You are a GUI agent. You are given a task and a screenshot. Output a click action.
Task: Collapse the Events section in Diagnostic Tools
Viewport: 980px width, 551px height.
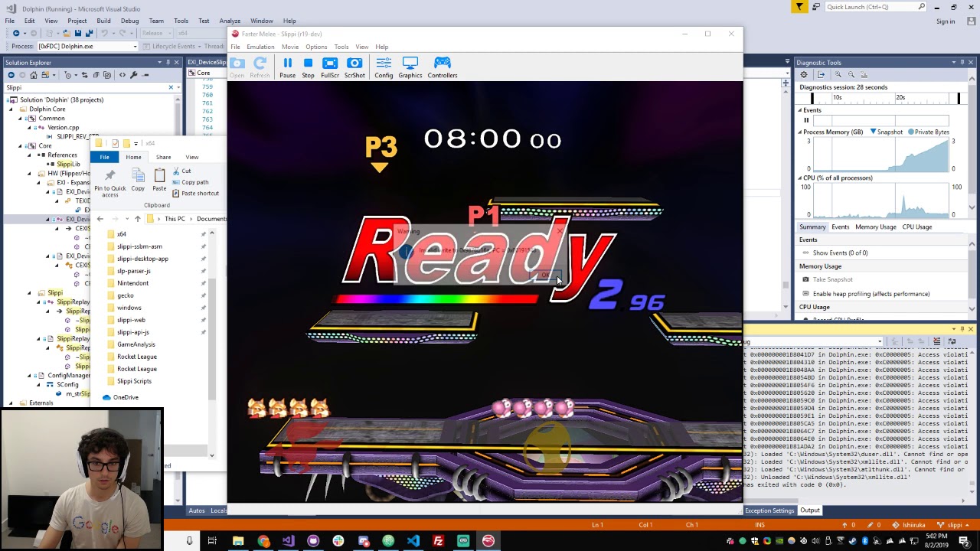pos(799,110)
